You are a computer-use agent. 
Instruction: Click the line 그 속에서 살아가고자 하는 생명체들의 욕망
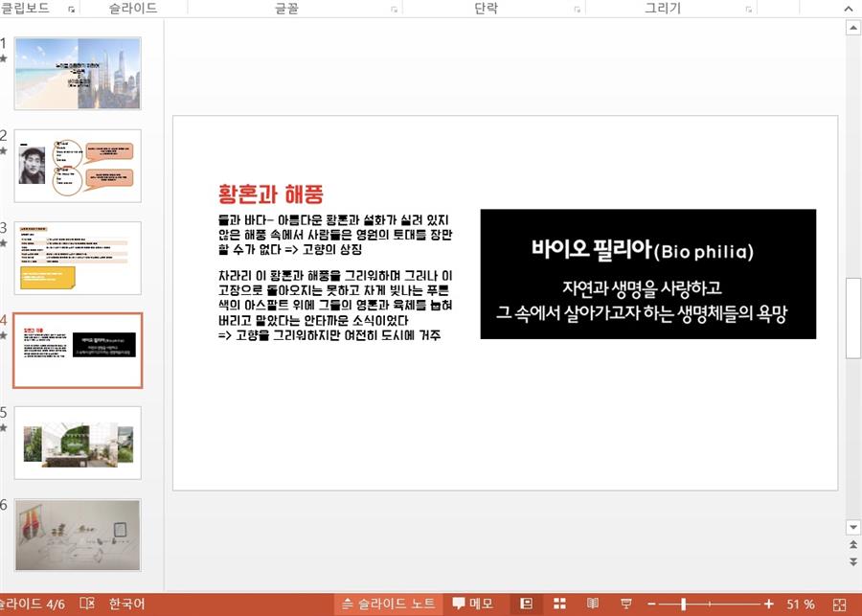click(642, 313)
